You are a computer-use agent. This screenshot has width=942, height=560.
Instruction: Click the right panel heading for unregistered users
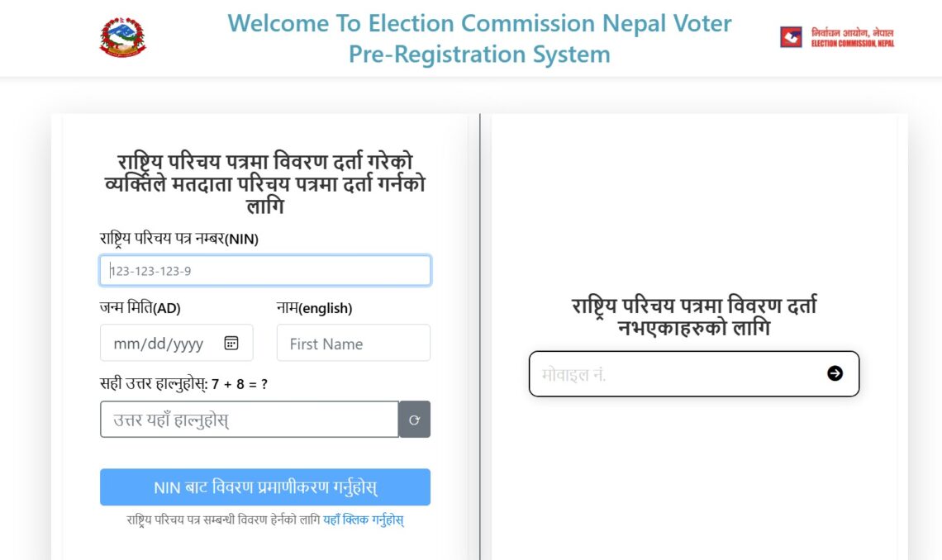[694, 316]
